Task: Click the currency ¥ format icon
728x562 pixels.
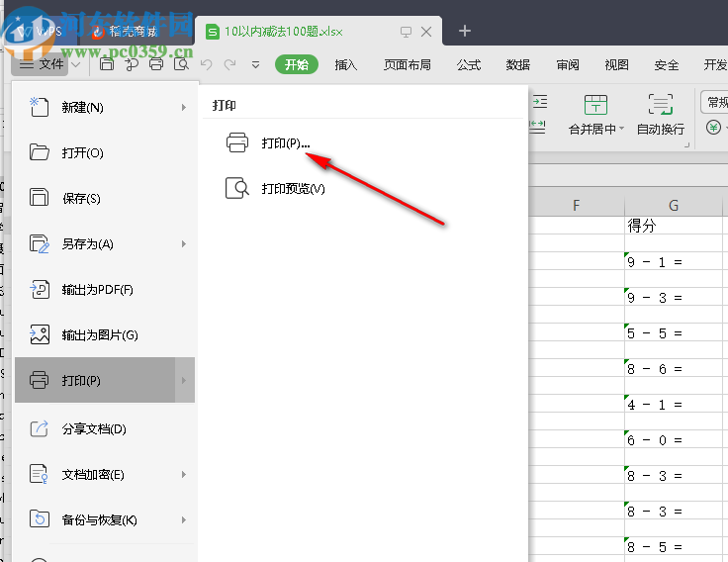Action: [x=713, y=127]
